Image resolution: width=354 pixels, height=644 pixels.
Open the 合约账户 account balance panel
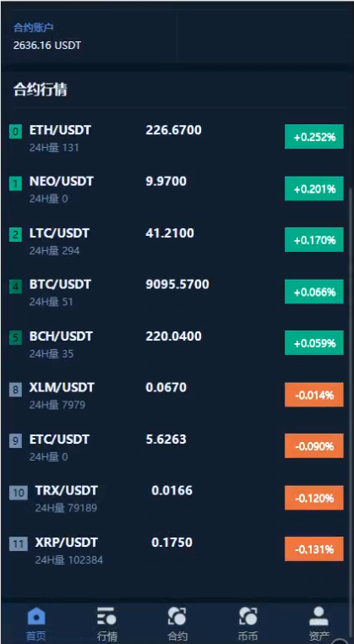(89, 37)
